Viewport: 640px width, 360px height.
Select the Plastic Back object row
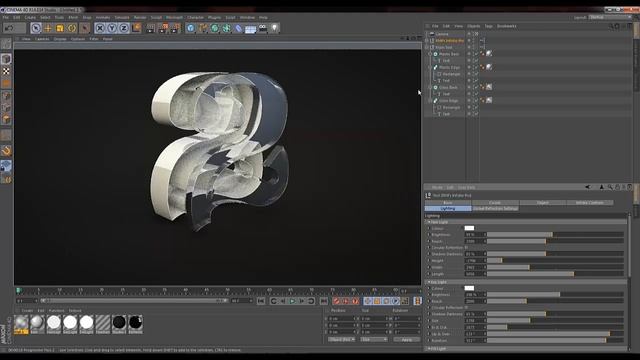point(449,54)
